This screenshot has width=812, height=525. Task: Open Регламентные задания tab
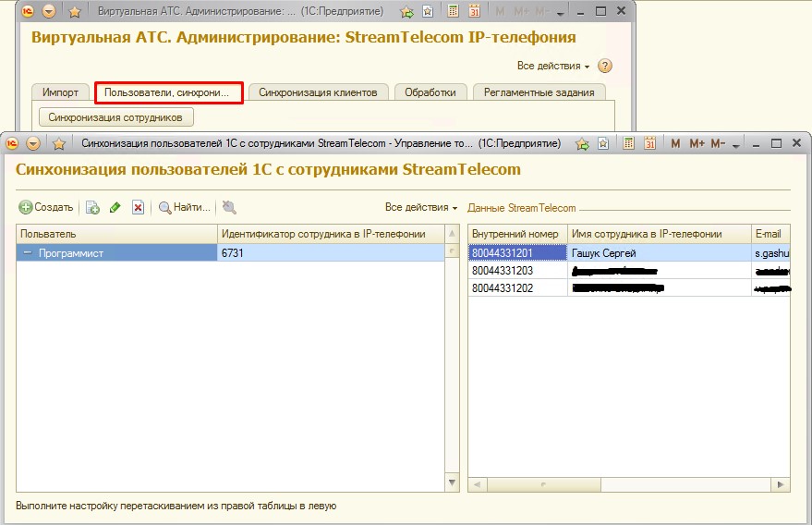[x=539, y=92]
